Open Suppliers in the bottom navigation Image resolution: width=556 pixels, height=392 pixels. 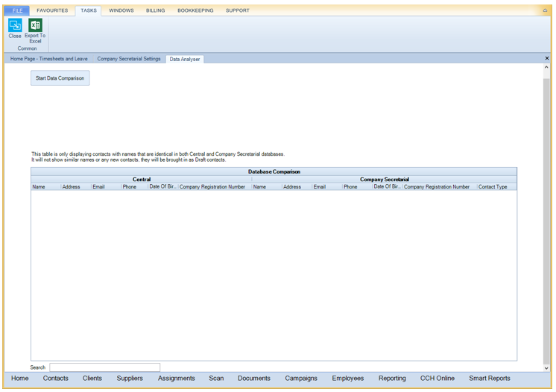pyautogui.click(x=130, y=378)
